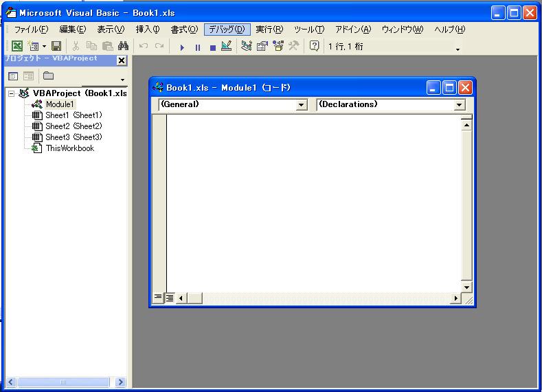This screenshot has height=392, width=542.
Task: Toggle Folders icon in Project panel
Action: 48,76
